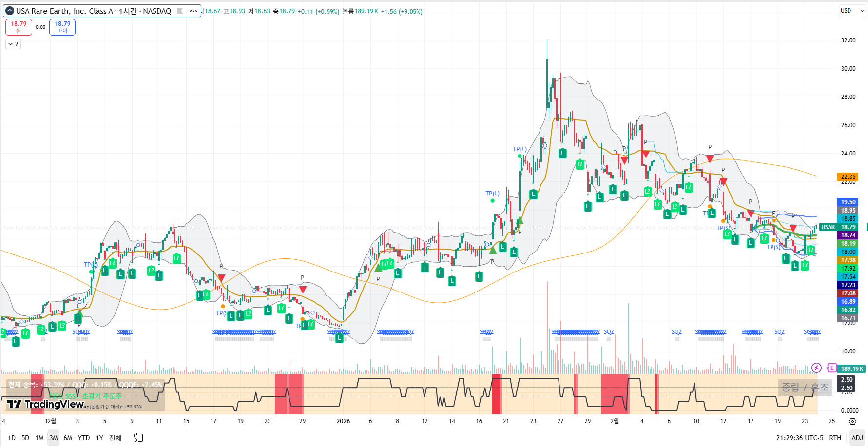Click the flag icon beside NASDAQ
The image size is (868, 447).
pyautogui.click(x=180, y=11)
